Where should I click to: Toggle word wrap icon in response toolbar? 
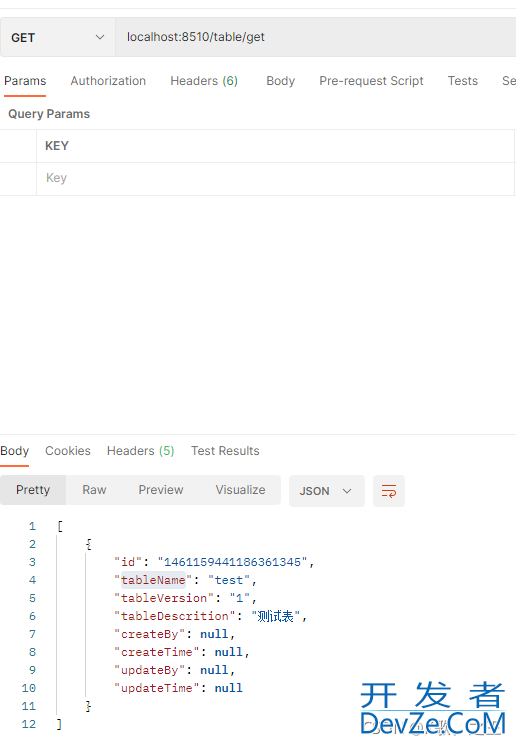coord(389,491)
